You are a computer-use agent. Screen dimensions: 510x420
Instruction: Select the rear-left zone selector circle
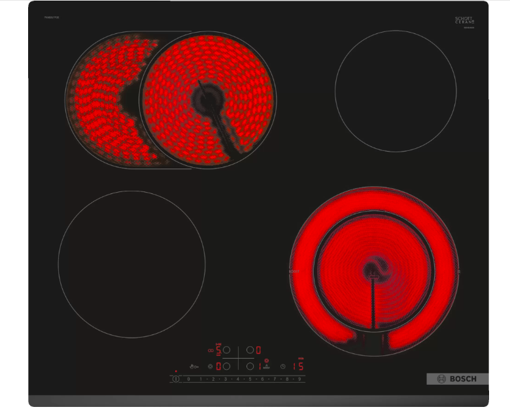click(226, 350)
